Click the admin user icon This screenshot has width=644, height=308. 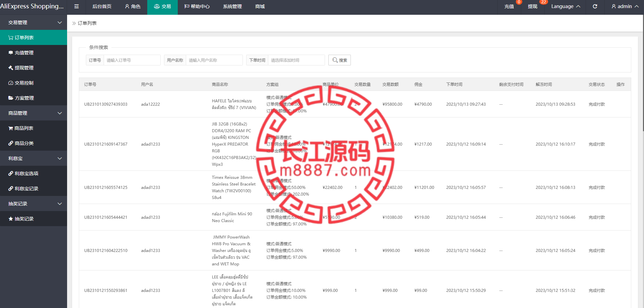coord(613,6)
